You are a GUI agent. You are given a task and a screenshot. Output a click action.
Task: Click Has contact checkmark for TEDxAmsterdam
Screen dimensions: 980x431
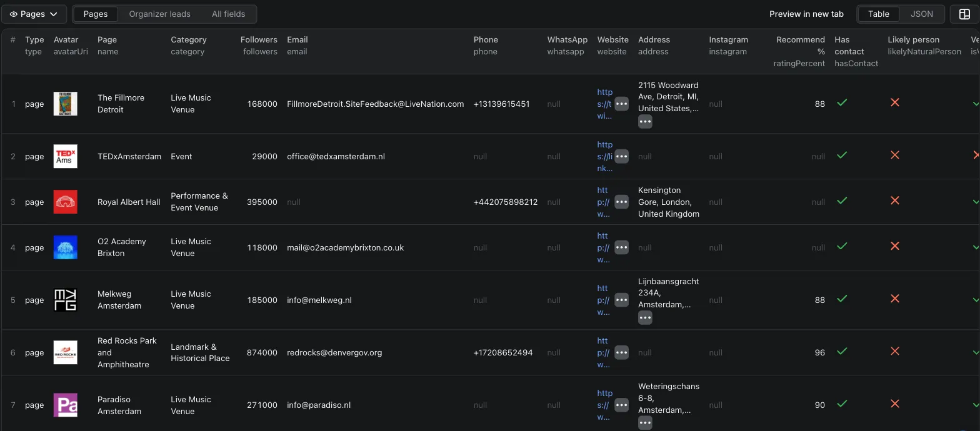click(x=842, y=155)
